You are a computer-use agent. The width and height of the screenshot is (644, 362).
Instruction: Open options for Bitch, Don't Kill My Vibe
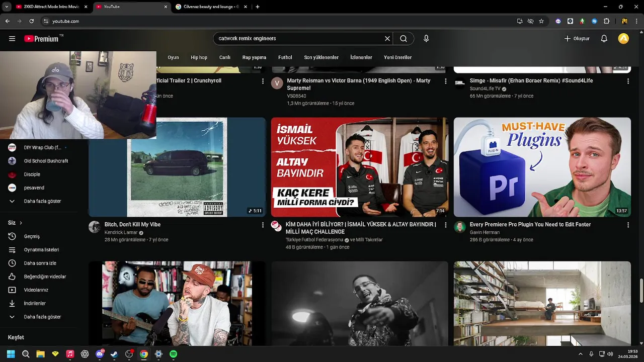coord(263,225)
